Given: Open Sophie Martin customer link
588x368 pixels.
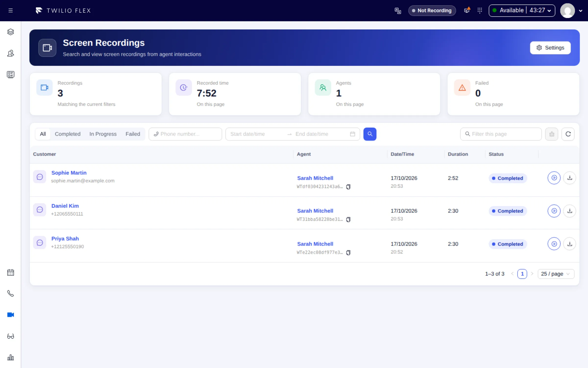Looking at the screenshot, I should point(69,173).
